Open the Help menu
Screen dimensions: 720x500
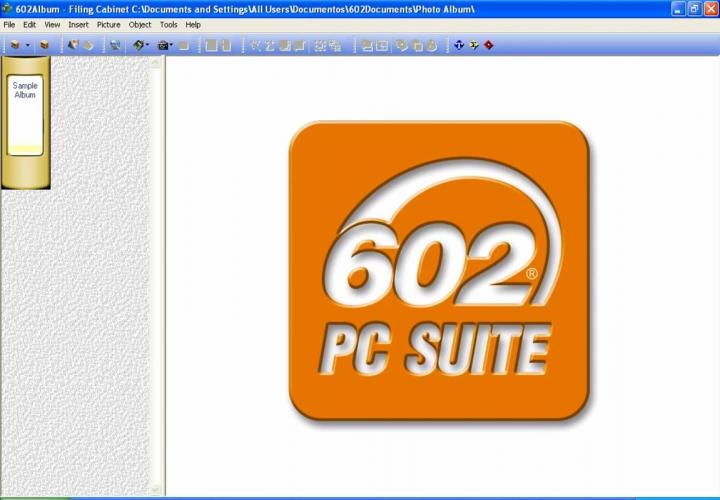click(x=193, y=25)
